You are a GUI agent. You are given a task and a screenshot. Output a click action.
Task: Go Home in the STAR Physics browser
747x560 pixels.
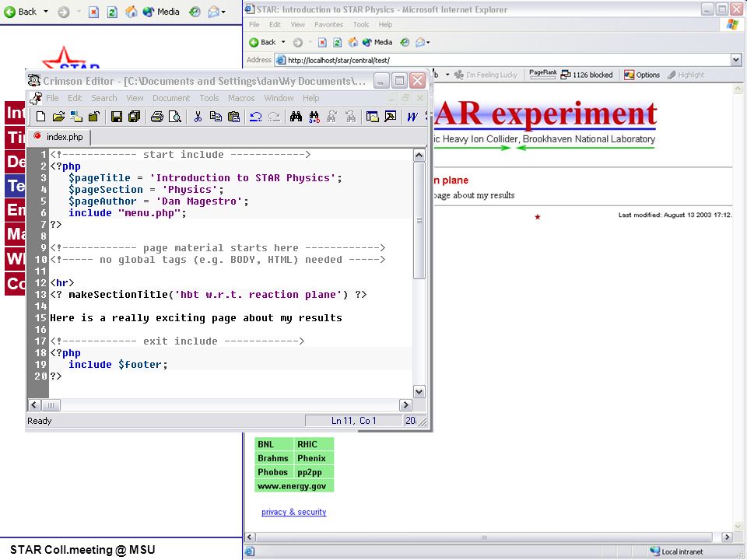point(352,42)
